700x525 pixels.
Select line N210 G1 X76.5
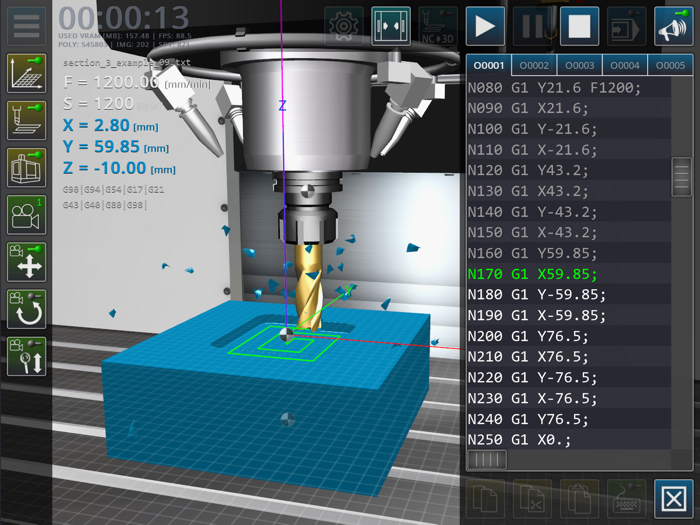pos(568,357)
